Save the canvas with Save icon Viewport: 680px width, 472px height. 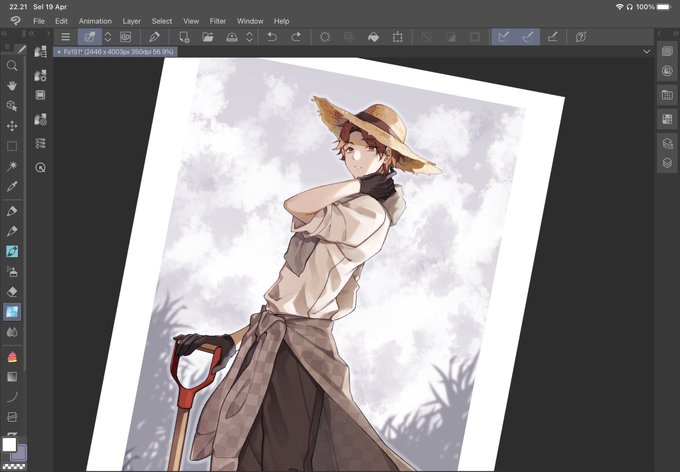pos(232,37)
